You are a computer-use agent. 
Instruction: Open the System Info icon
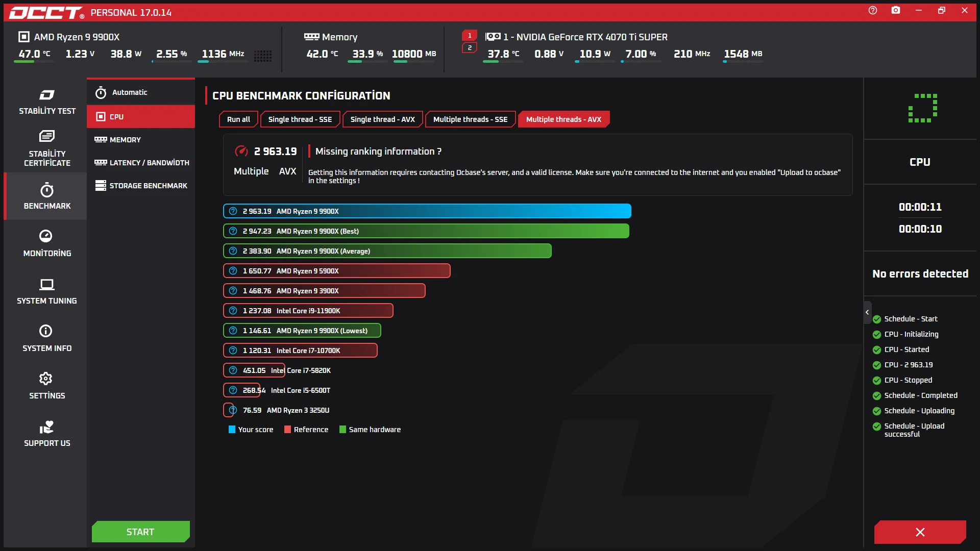coord(46,331)
